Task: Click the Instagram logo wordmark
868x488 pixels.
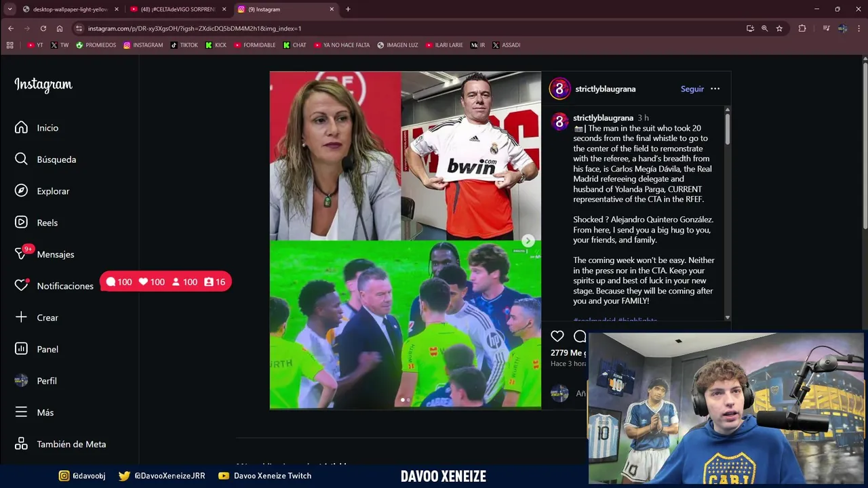Action: (43, 85)
